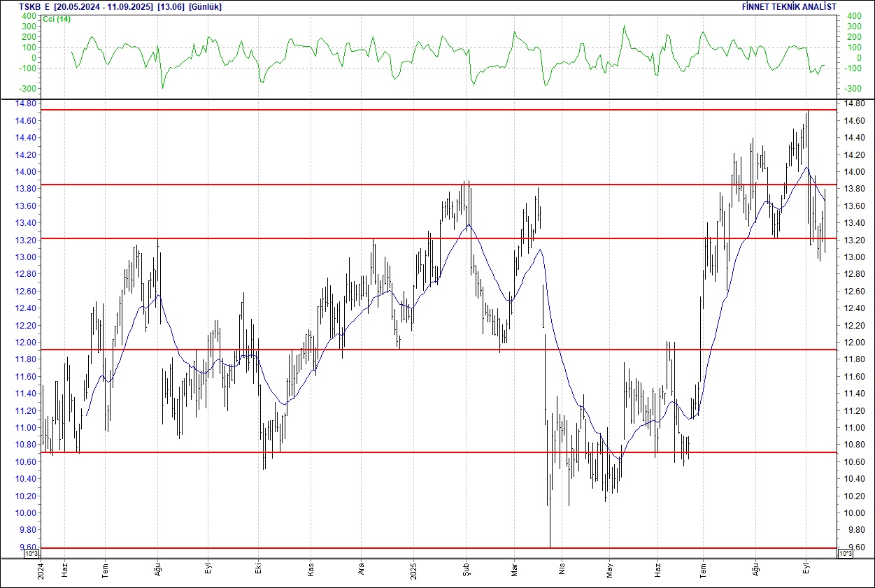The height and width of the screenshot is (588, 875).
Task: Click the date range 20.05.2024 - 11.09.2025
Action: 104,6
